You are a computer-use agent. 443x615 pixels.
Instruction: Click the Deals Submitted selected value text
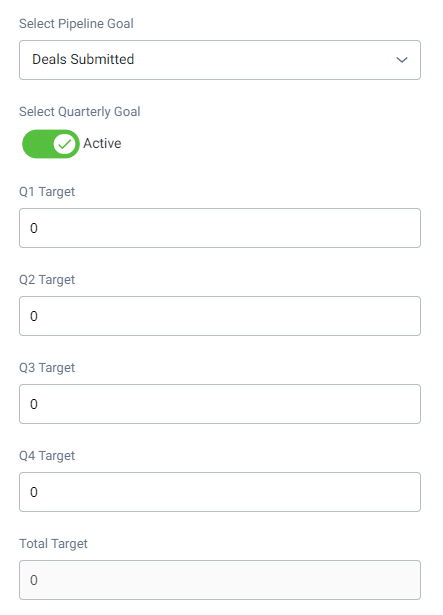tap(83, 59)
